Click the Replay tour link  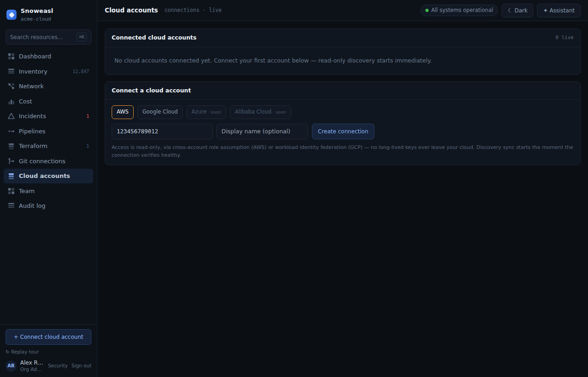click(22, 352)
